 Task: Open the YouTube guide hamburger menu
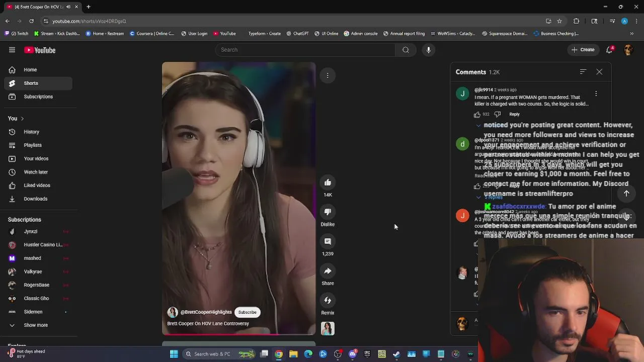[x=12, y=50]
